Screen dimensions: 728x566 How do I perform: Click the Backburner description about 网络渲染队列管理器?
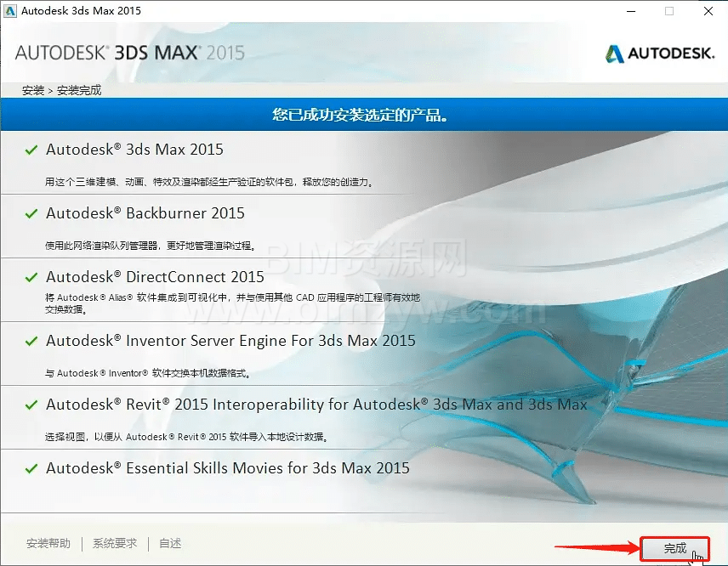coord(151,246)
